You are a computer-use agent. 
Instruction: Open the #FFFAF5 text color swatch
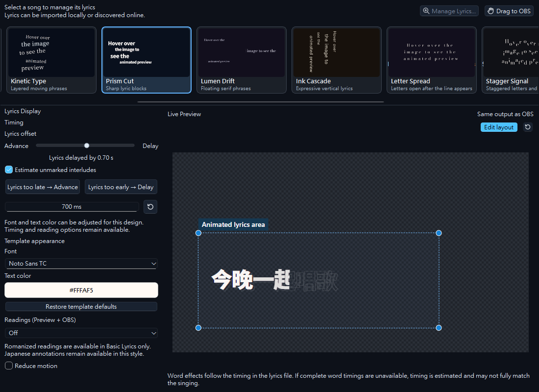click(x=81, y=290)
